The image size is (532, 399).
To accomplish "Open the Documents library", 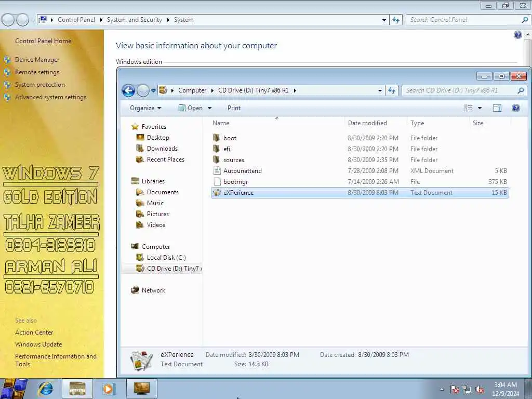I will click(163, 192).
